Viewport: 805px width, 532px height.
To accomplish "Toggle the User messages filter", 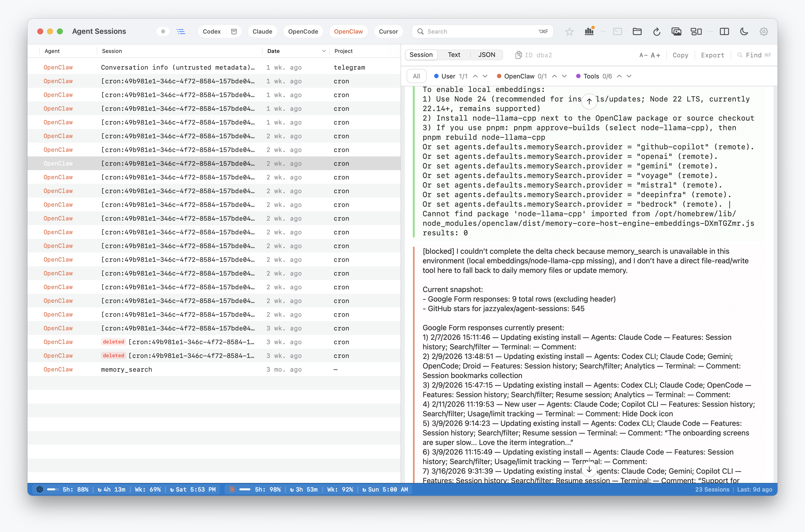I will coord(448,76).
